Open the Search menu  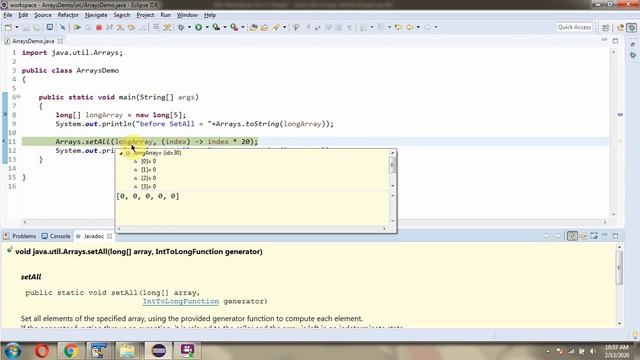click(122, 15)
